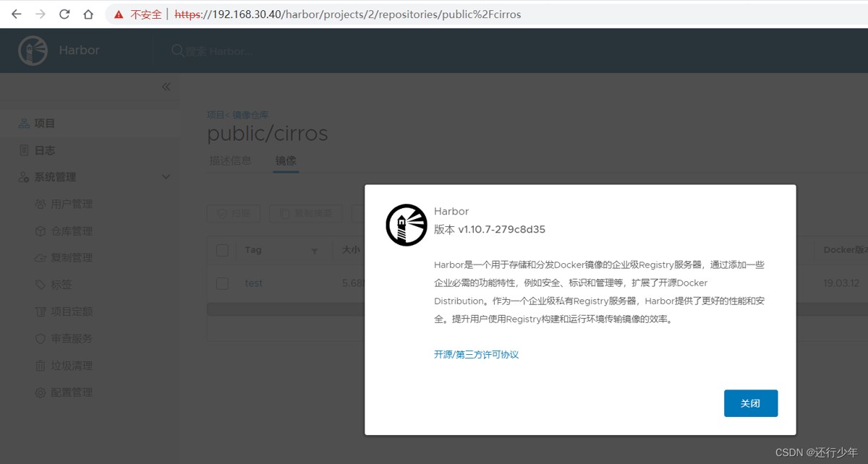
Task: Open 项目定额 in the sidebar
Action: point(72,312)
